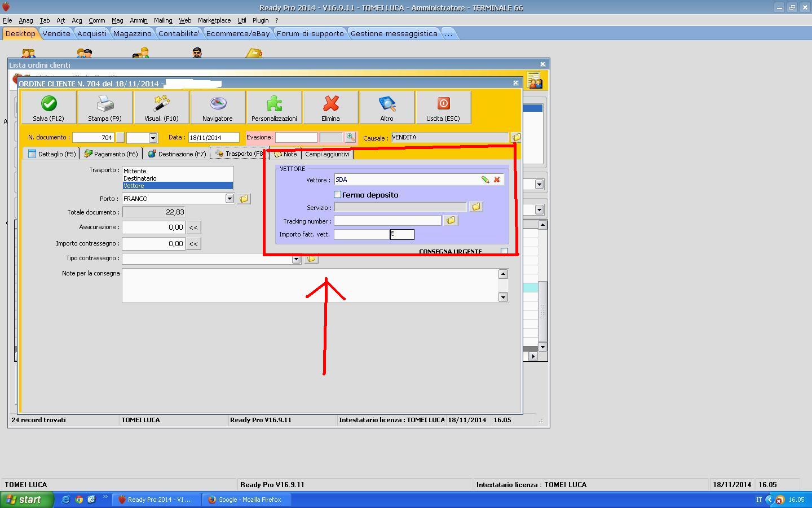Click the Uscita (ESC) exit icon
The height and width of the screenshot is (508, 812).
pos(443,104)
